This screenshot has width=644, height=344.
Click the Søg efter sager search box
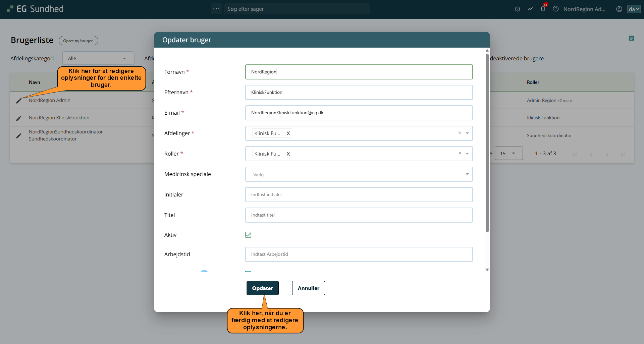point(297,9)
